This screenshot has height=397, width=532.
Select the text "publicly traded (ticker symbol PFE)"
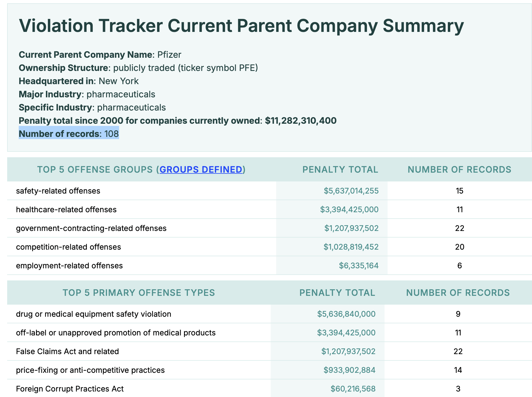[185, 68]
